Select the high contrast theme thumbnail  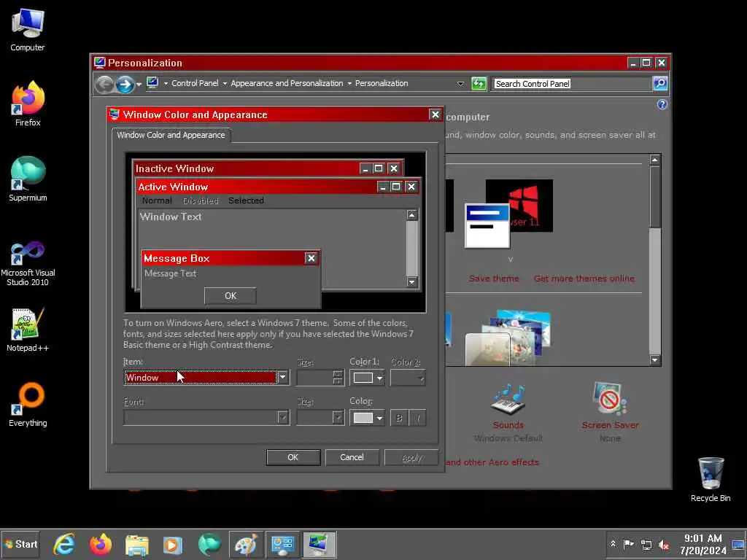click(508, 214)
